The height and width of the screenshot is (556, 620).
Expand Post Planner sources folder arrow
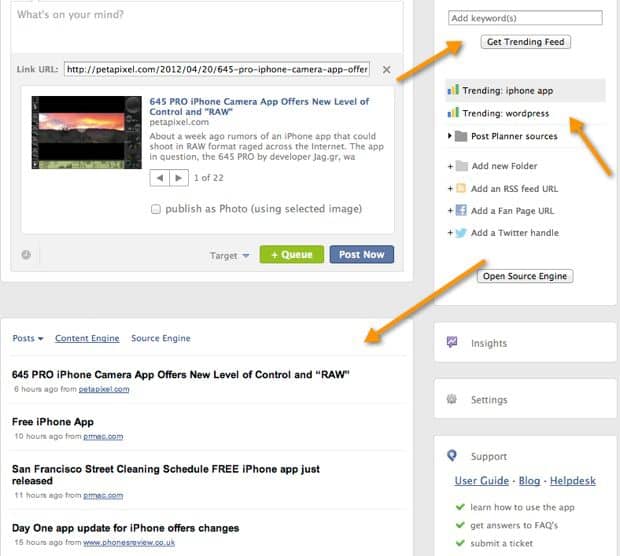(450, 136)
